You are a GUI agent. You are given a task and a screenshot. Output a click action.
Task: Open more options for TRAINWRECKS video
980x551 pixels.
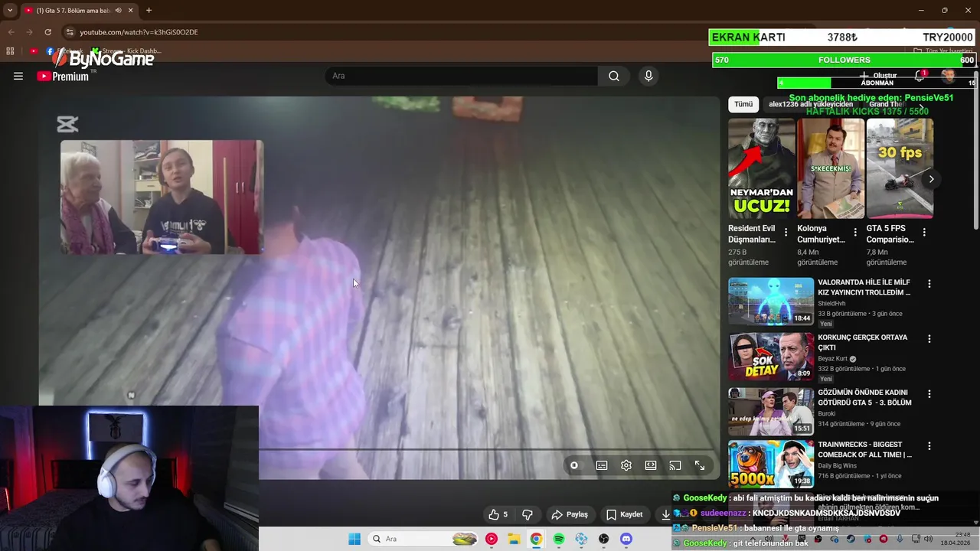929,446
